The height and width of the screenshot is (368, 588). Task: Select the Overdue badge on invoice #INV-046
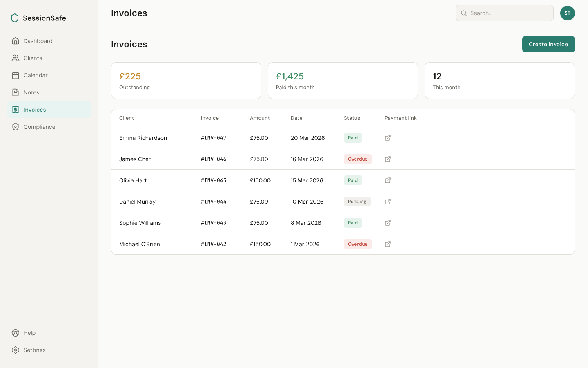358,159
